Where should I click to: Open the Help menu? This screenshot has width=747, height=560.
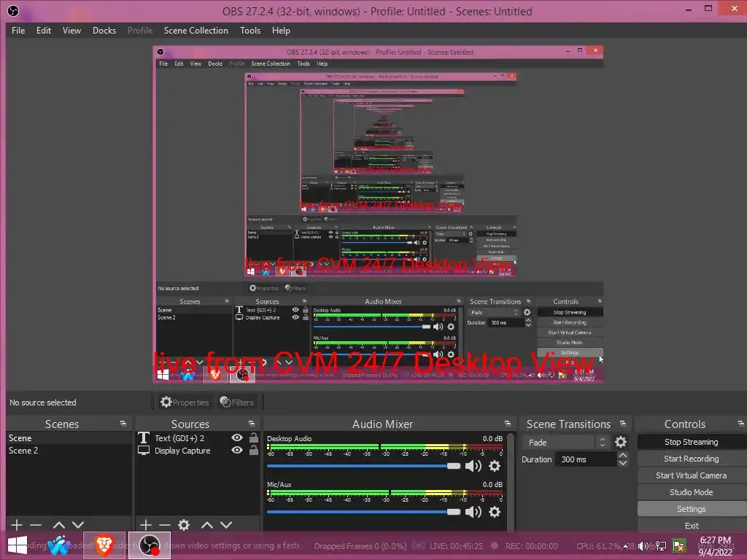click(281, 31)
